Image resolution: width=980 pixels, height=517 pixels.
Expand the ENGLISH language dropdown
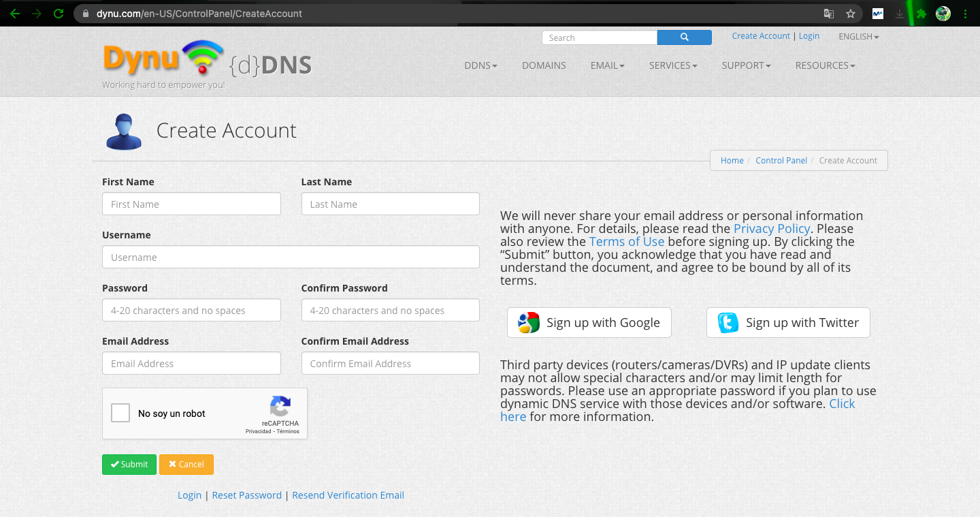tap(858, 37)
